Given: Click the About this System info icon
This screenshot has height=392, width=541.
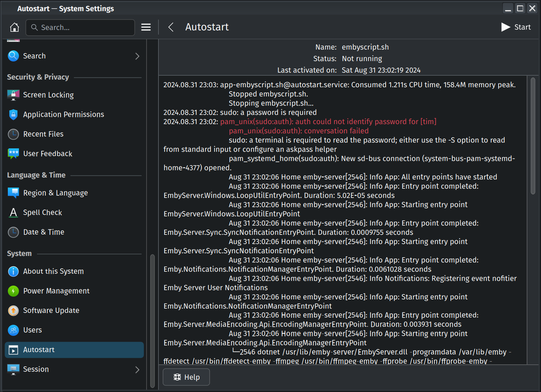Looking at the screenshot, I should coord(13,271).
